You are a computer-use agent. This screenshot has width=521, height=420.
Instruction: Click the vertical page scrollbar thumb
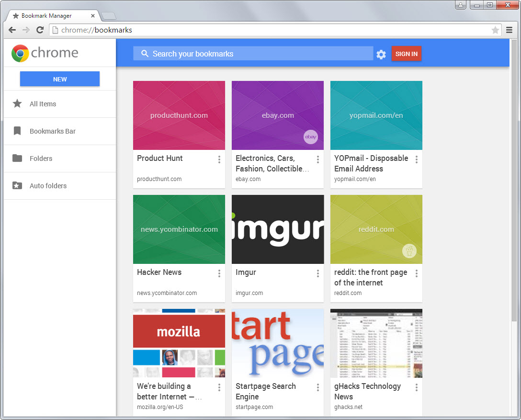[514, 181]
